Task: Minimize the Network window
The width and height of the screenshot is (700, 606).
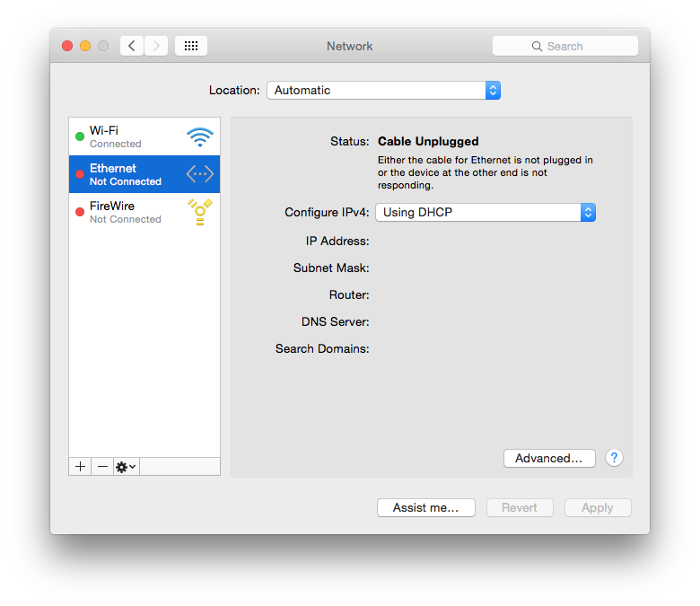Action: pyautogui.click(x=85, y=46)
